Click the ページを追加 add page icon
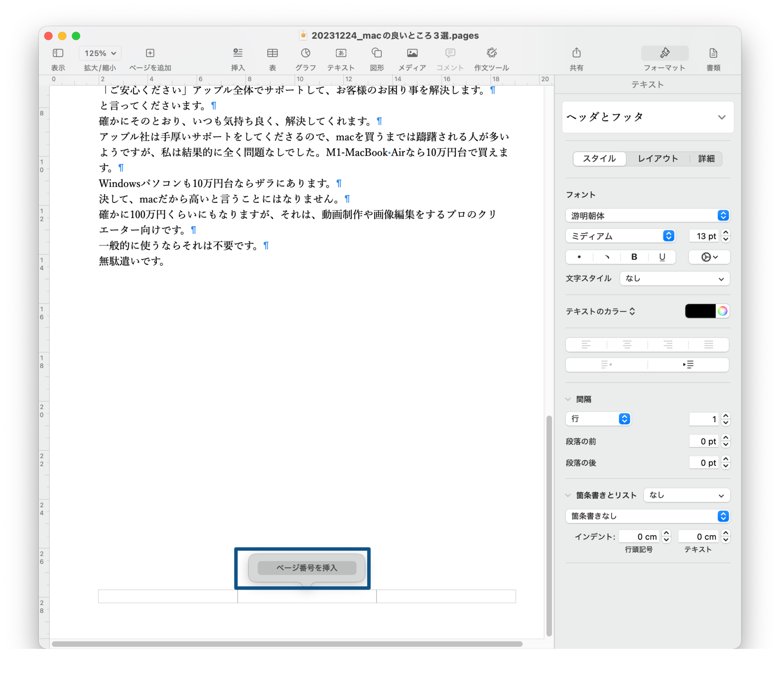This screenshot has width=780, height=700. [150, 53]
